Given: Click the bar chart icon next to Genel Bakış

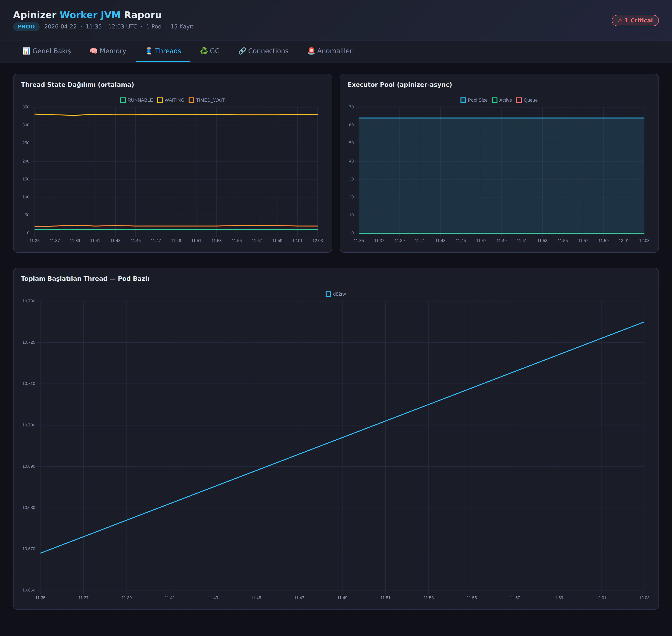Looking at the screenshot, I should click(26, 51).
